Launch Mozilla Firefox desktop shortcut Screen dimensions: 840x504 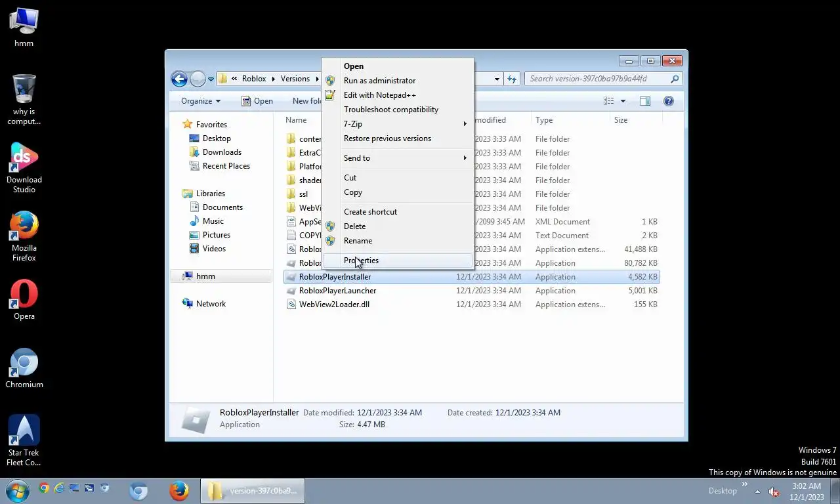[24, 236]
